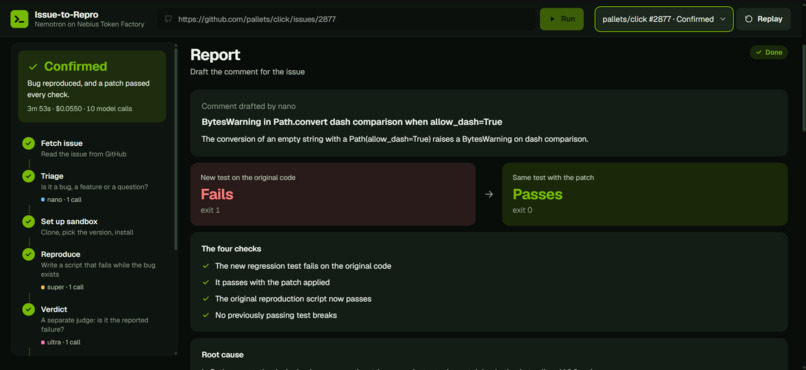
Task: Click the sidebar vertical scrollbar
Action: pyautogui.click(x=176, y=149)
